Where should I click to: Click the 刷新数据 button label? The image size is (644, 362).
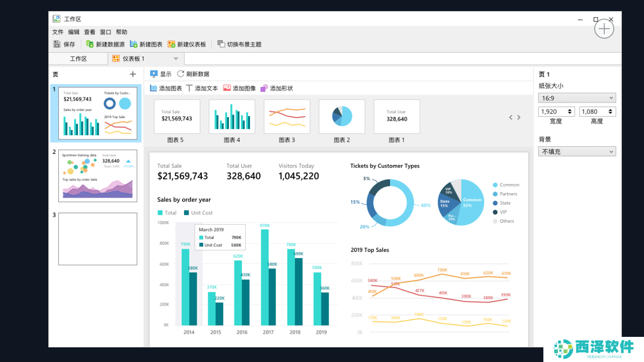(198, 74)
